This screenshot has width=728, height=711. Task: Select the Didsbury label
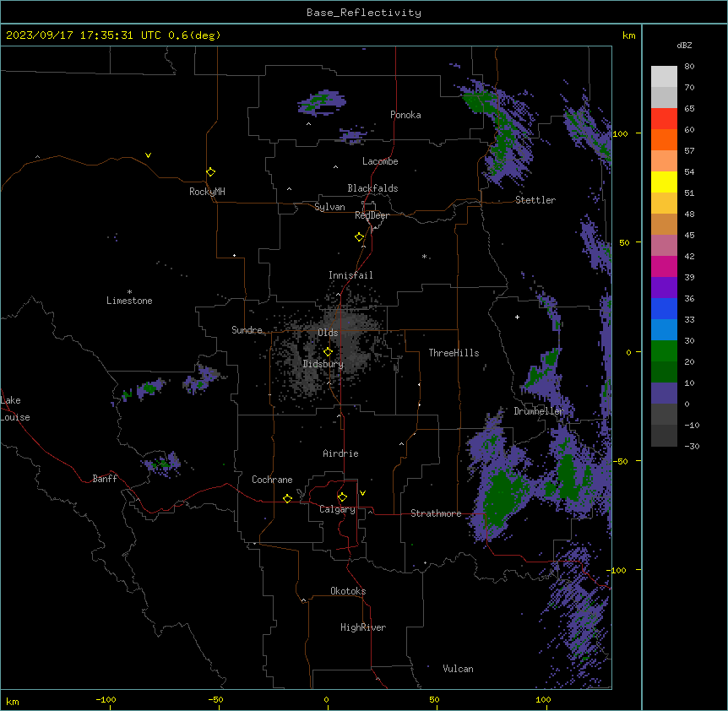point(323,364)
